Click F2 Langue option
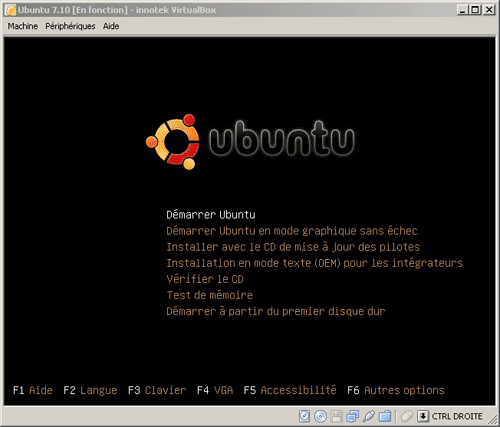The width and height of the screenshot is (500, 427). tap(90, 390)
